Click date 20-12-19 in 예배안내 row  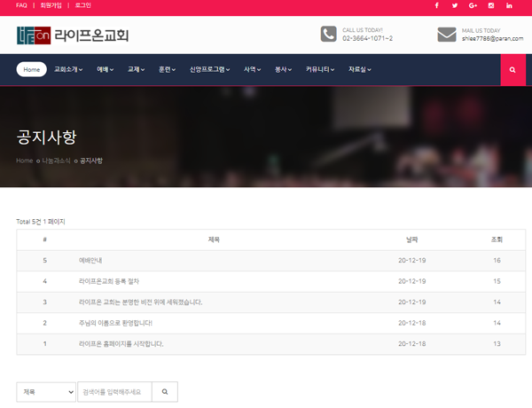(412, 261)
